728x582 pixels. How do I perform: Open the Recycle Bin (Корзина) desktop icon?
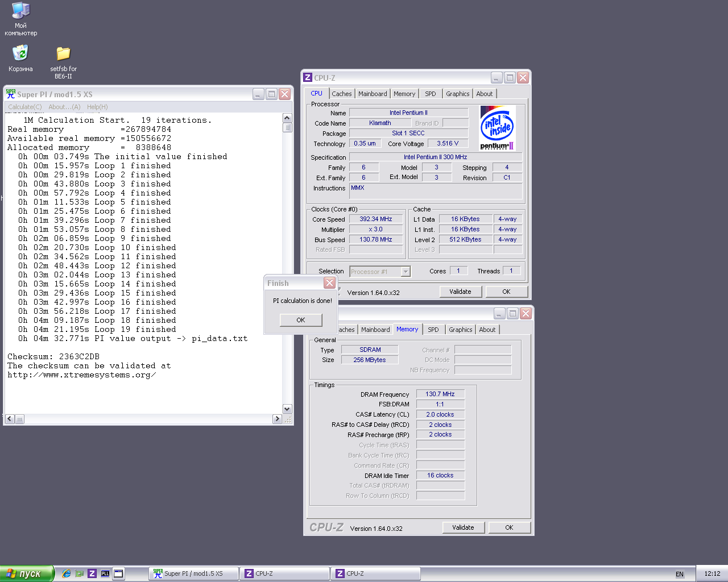(x=20, y=59)
